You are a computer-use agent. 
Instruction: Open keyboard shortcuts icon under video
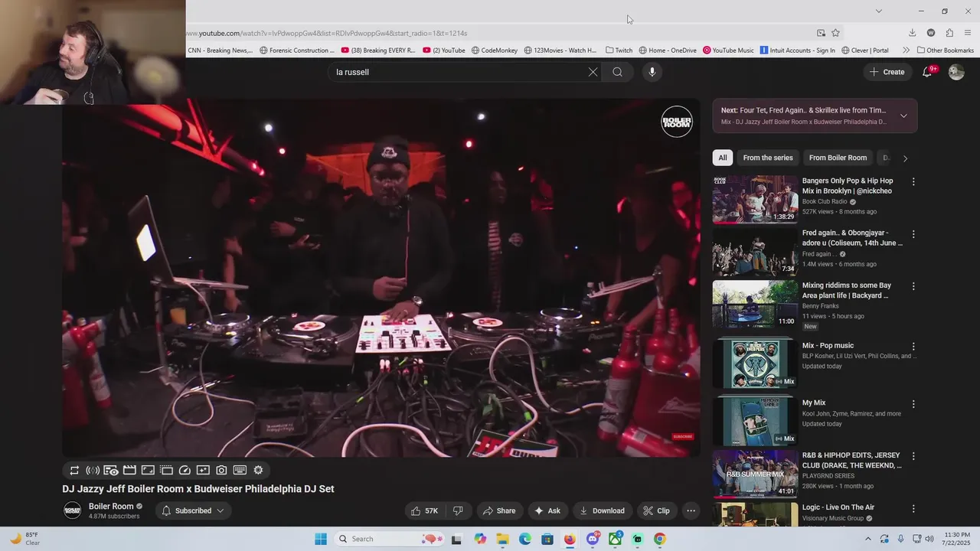tap(240, 471)
